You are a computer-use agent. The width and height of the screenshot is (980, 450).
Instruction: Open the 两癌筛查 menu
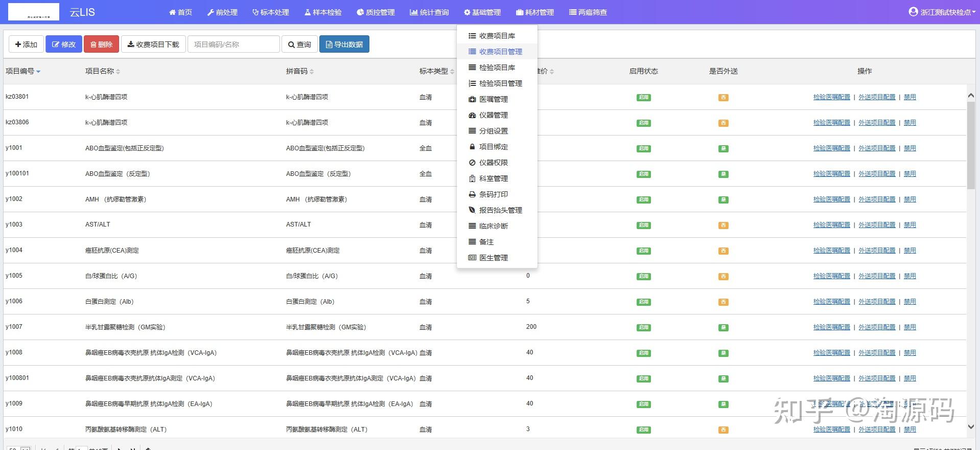(588, 12)
